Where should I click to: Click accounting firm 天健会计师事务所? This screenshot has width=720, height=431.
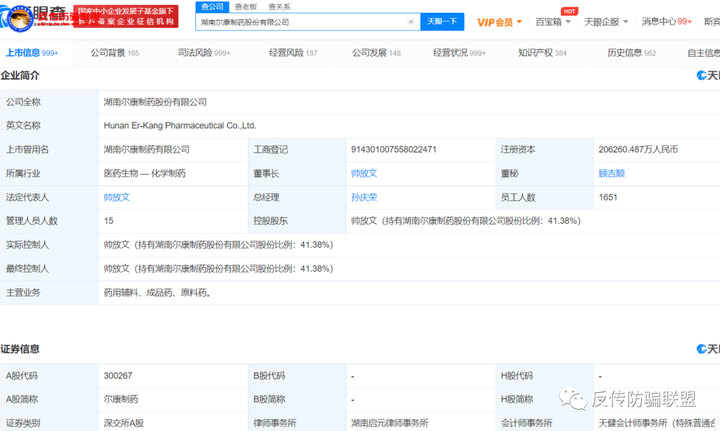coord(658,423)
